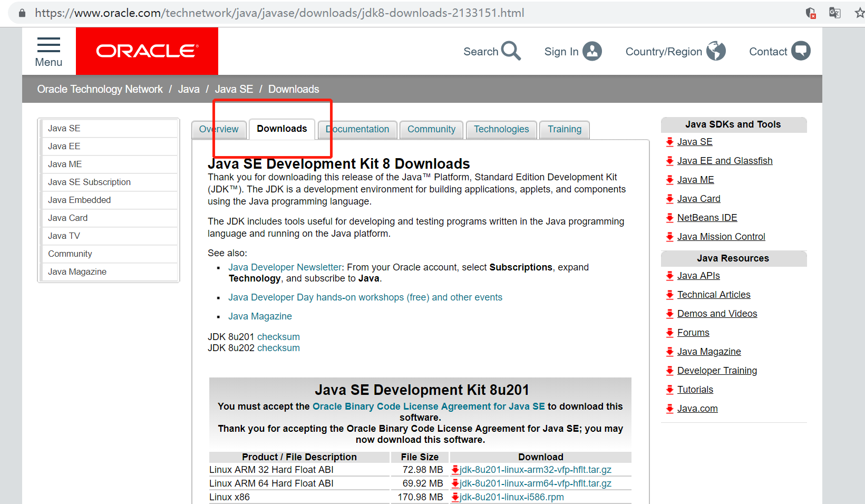Open Country/Region via the globe icon
Screen dimensions: 865x504
pos(716,51)
